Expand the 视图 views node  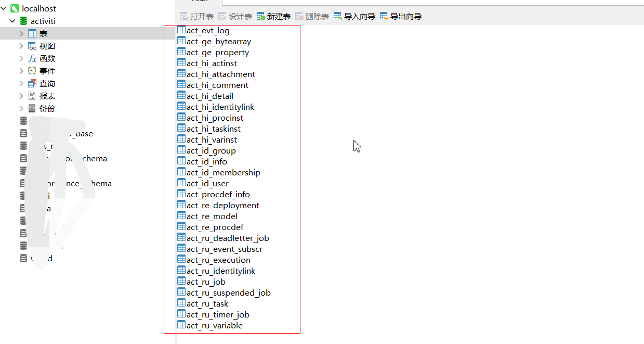point(21,46)
